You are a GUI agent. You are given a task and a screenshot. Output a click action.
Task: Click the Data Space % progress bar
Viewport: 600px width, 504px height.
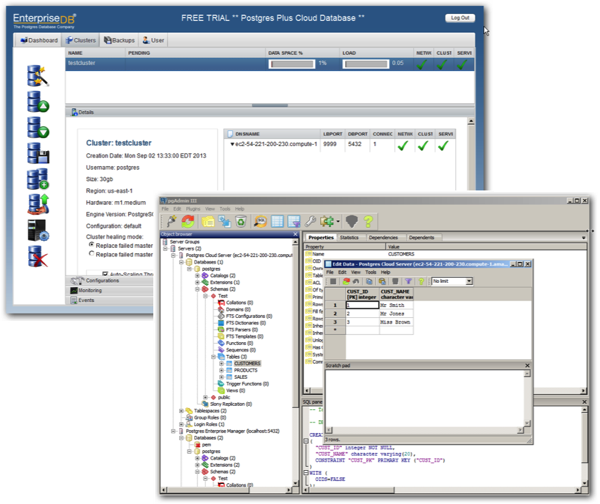pos(292,64)
